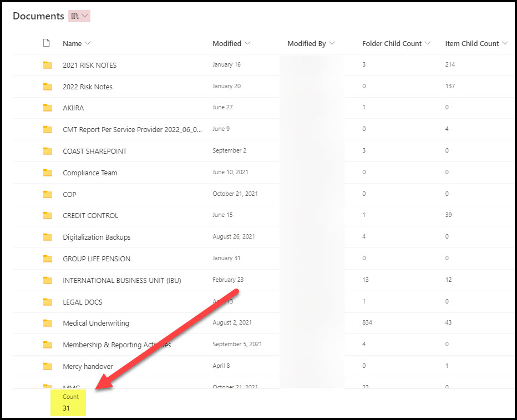Viewport: 517px width, 420px height.
Task: Open the Medical Underwriting folder
Action: [x=95, y=323]
